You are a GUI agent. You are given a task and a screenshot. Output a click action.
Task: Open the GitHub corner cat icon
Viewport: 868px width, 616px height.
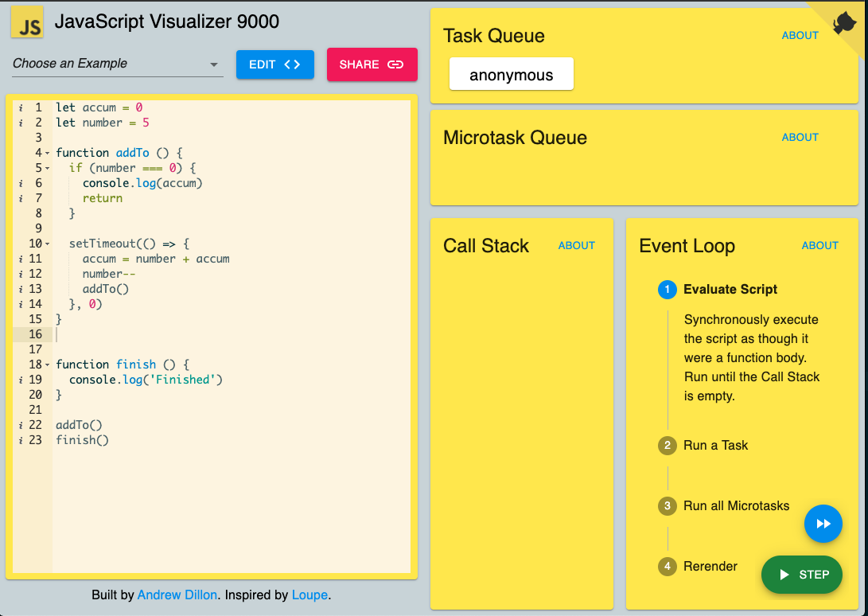click(x=844, y=23)
